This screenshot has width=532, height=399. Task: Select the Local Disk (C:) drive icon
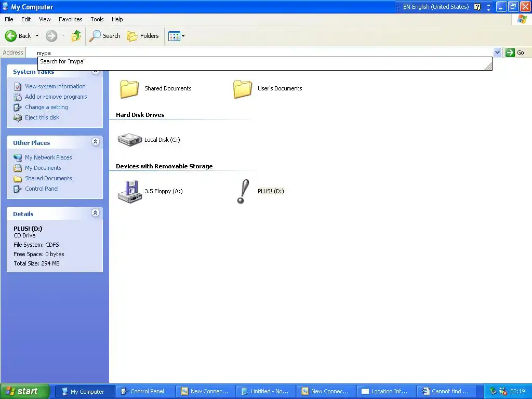click(x=129, y=139)
